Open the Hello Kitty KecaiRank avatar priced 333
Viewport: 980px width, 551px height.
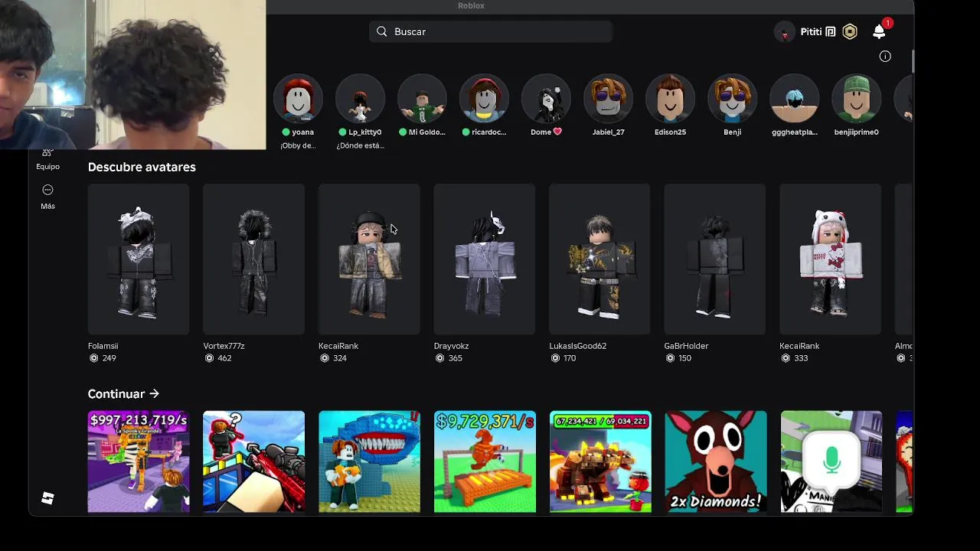830,259
